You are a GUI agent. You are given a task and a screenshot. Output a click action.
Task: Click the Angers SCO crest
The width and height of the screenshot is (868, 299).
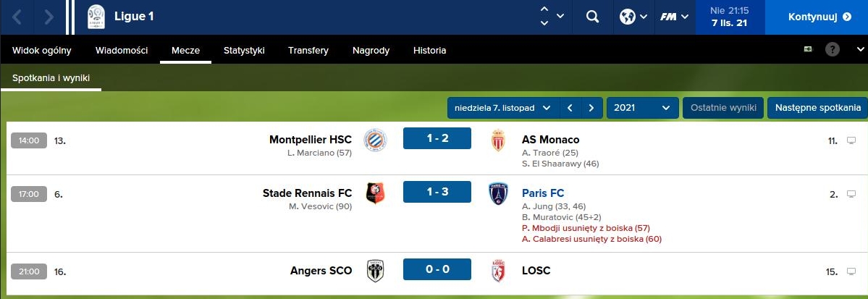pos(375,271)
